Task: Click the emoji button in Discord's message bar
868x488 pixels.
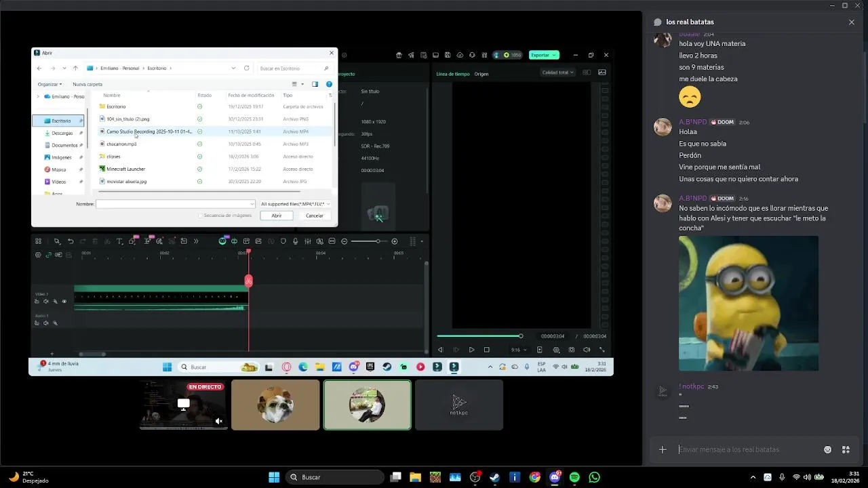Action: click(827, 449)
